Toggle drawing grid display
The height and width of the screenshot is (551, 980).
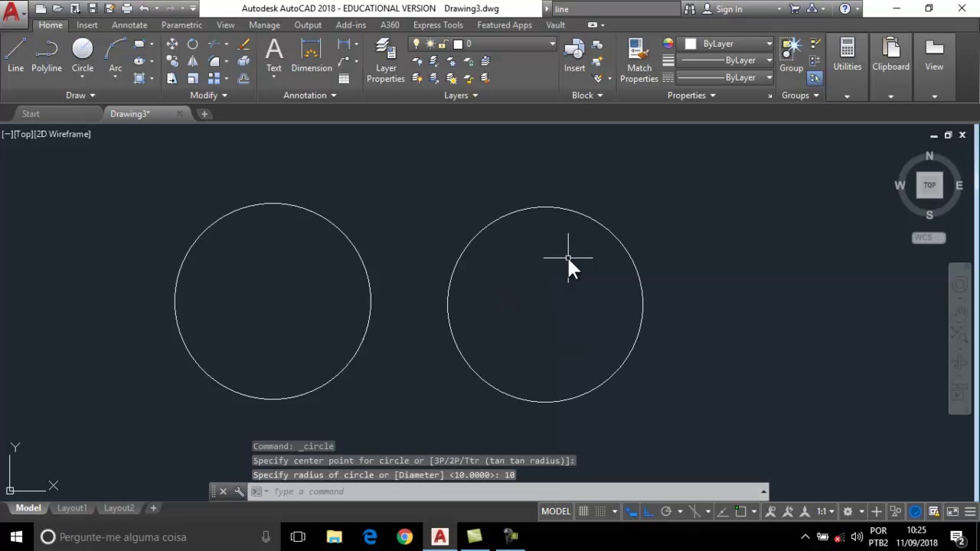tap(583, 511)
